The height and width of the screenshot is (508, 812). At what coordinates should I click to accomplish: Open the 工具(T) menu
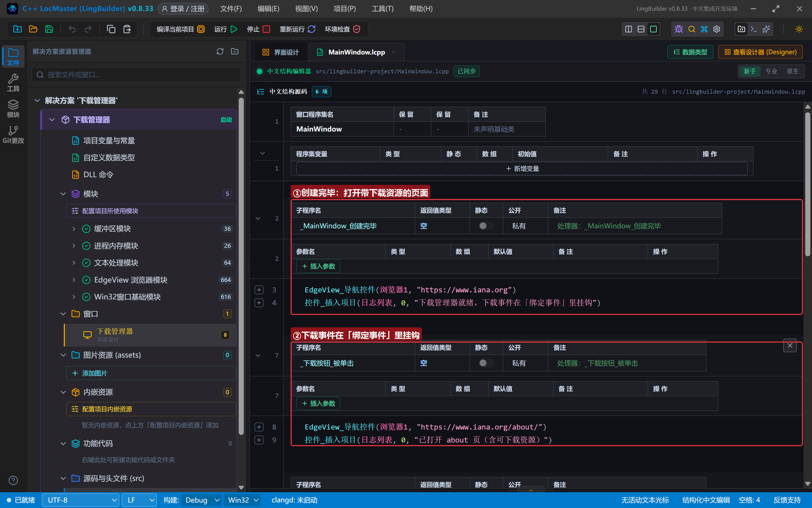click(383, 9)
